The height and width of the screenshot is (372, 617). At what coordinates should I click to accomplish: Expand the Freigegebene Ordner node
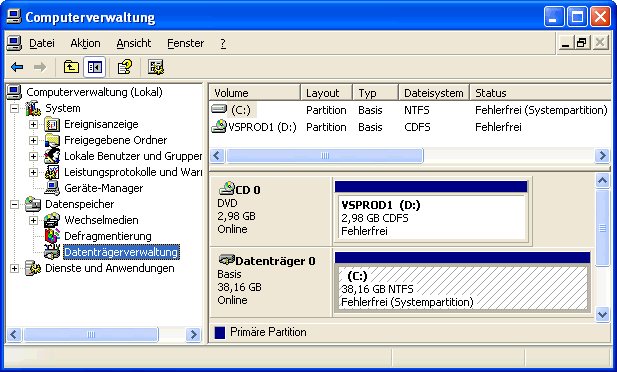[33, 140]
